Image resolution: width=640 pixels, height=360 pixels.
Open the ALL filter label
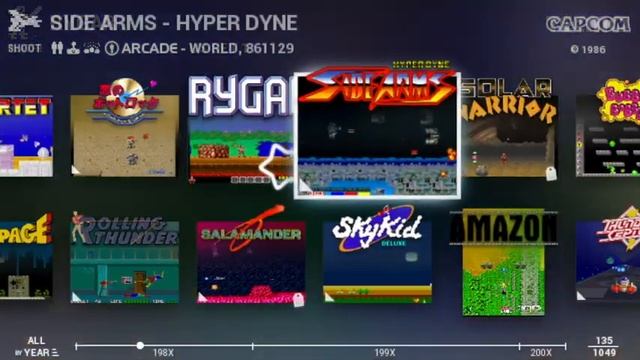(x=36, y=340)
